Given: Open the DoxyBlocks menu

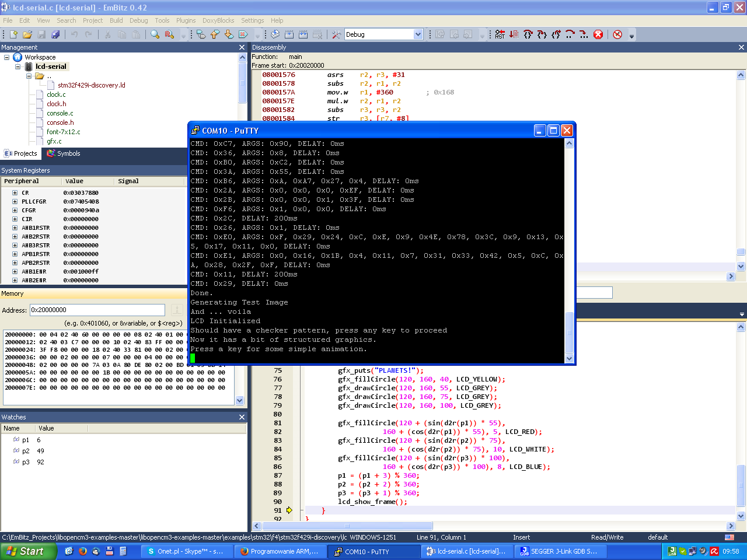Looking at the screenshot, I should (x=218, y=20).
